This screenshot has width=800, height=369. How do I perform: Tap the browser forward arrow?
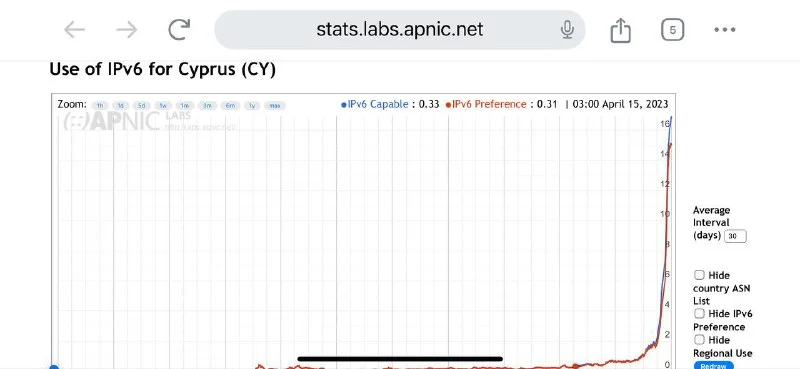(x=127, y=30)
